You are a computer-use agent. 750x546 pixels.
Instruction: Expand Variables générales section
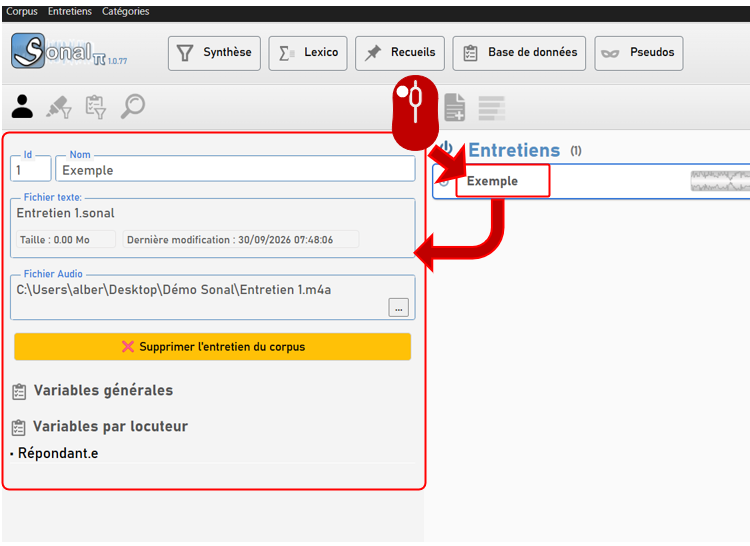tap(103, 391)
